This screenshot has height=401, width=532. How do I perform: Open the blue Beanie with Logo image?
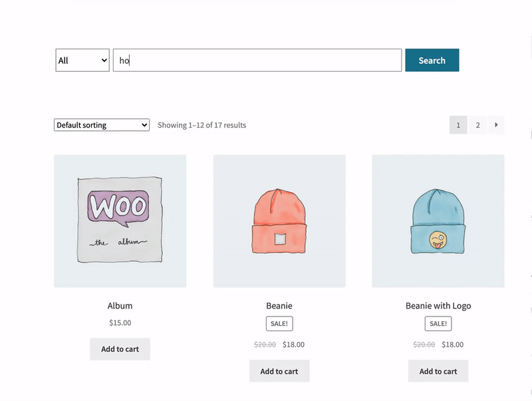tap(438, 221)
